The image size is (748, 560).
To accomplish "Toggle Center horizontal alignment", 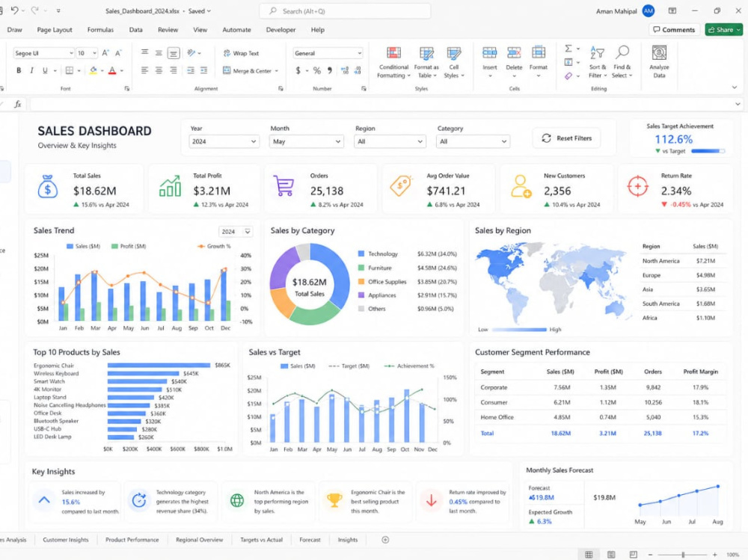I will [x=159, y=70].
